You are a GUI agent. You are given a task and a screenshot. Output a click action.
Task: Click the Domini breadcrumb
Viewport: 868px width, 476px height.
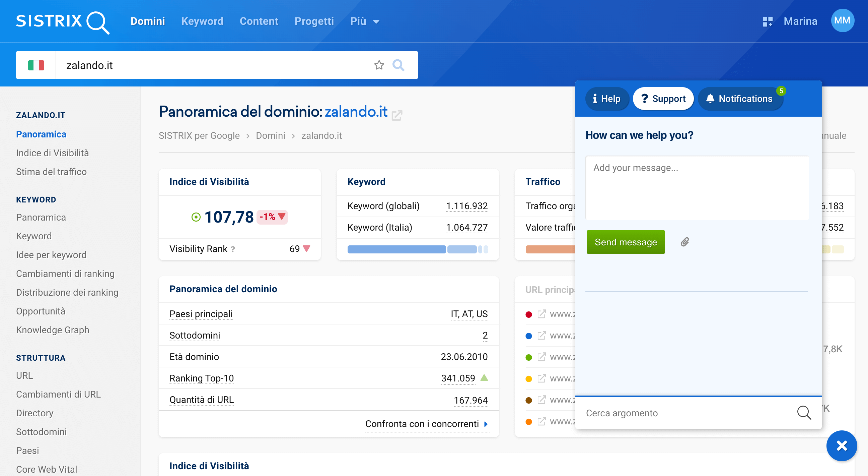[x=271, y=136]
